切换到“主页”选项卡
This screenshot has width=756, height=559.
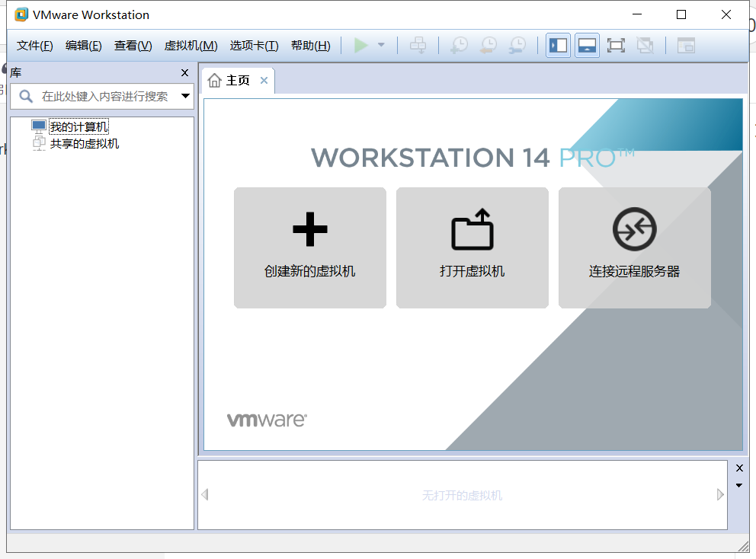[x=237, y=79]
